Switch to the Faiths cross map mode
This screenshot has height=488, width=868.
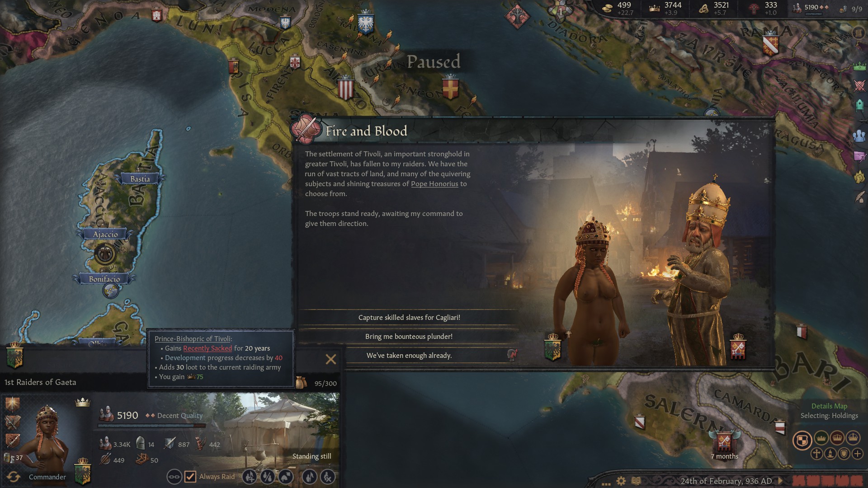(816, 454)
